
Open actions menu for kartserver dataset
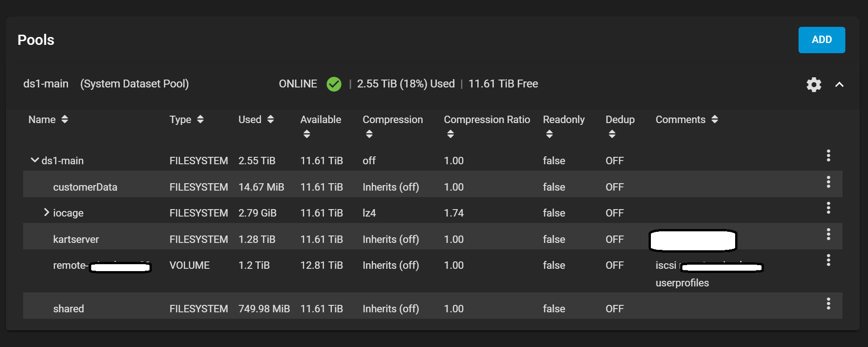coord(828,234)
